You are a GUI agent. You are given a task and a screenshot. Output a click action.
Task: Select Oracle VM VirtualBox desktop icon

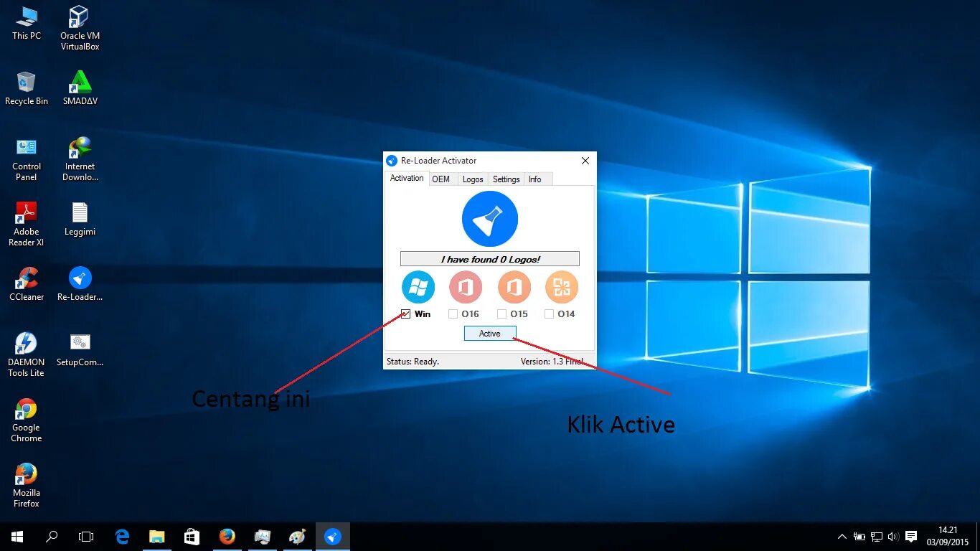point(80,29)
